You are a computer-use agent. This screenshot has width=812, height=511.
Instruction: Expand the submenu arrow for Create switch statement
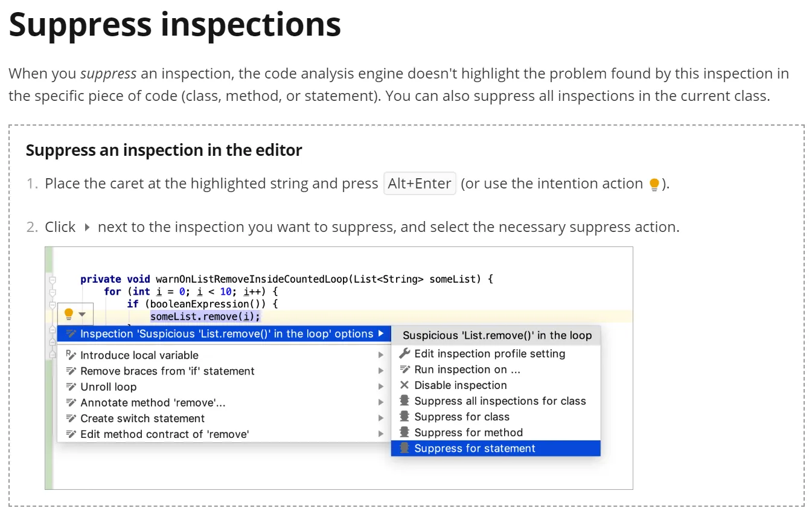381,418
